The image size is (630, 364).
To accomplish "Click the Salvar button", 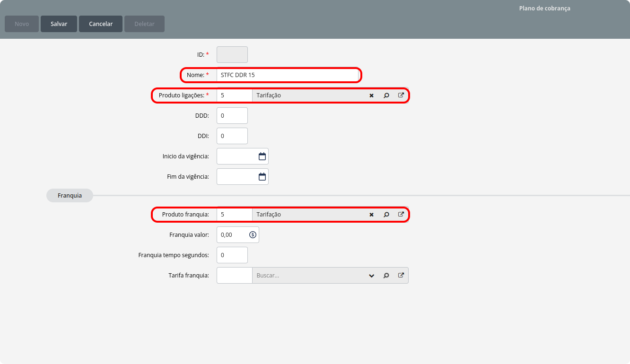I will pyautogui.click(x=59, y=24).
